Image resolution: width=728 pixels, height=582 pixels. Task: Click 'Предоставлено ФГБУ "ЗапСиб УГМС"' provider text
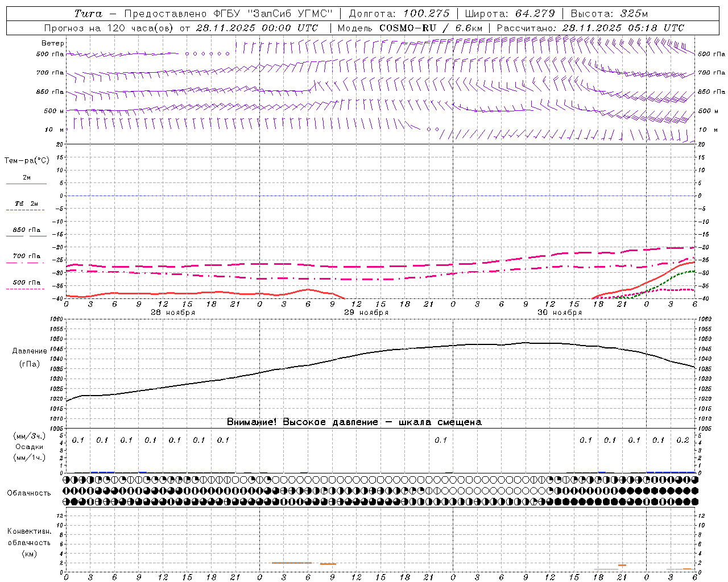click(x=227, y=13)
